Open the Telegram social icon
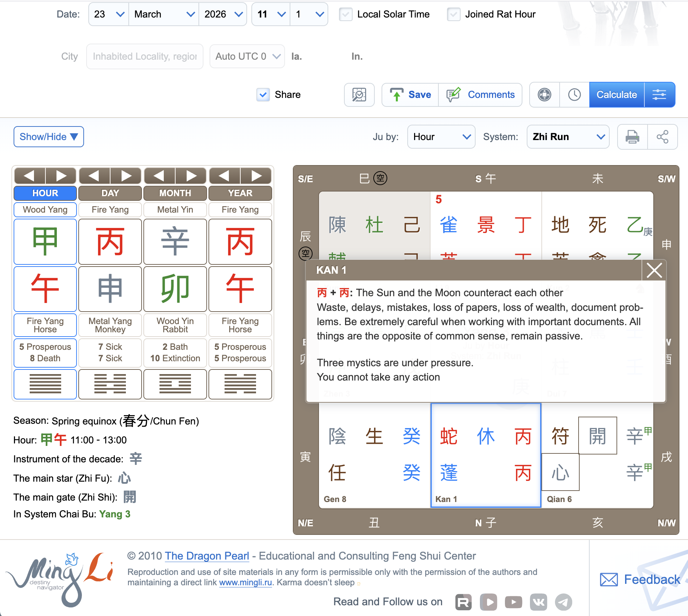This screenshot has height=616, width=688. (563, 602)
